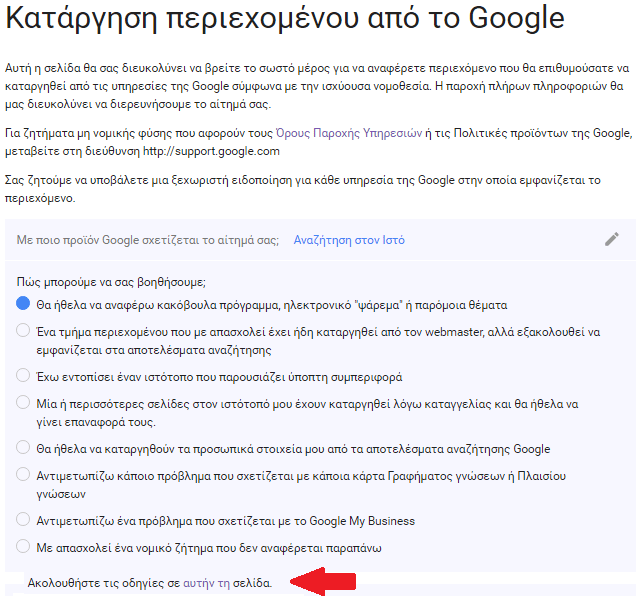The width and height of the screenshot is (636, 596).
Task: Select radio for restoring pages removed after complaint
Action: point(23,402)
